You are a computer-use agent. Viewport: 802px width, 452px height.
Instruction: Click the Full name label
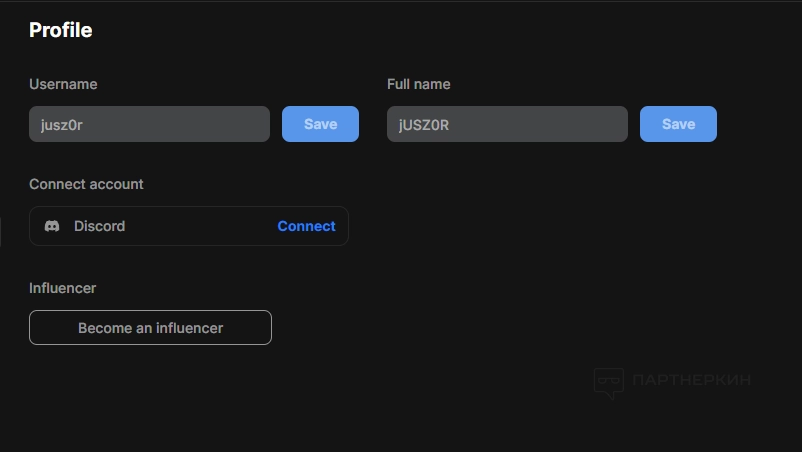(418, 84)
